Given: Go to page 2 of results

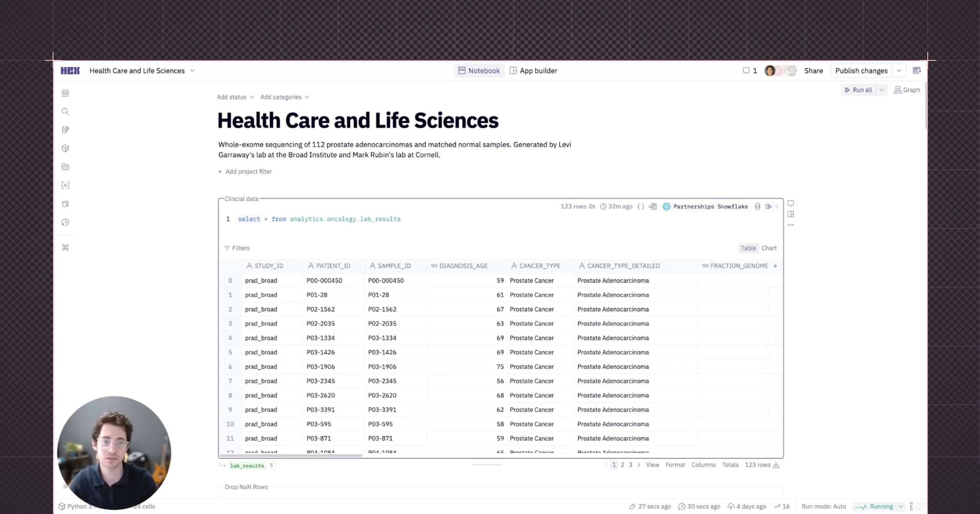Looking at the screenshot, I should (x=622, y=465).
